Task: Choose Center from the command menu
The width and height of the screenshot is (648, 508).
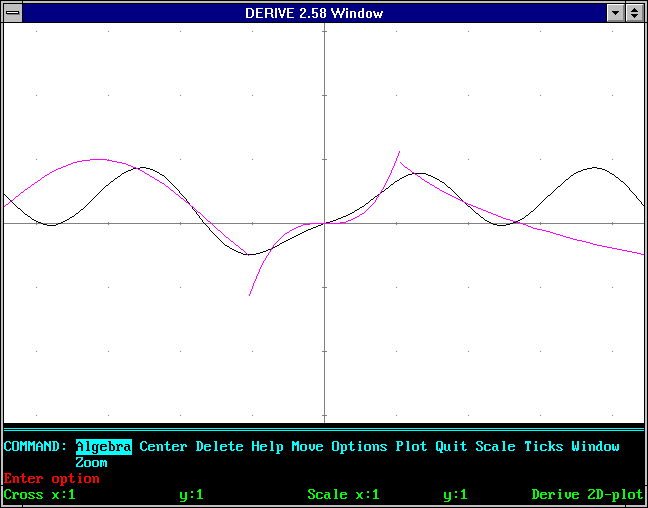Action: coord(163,447)
